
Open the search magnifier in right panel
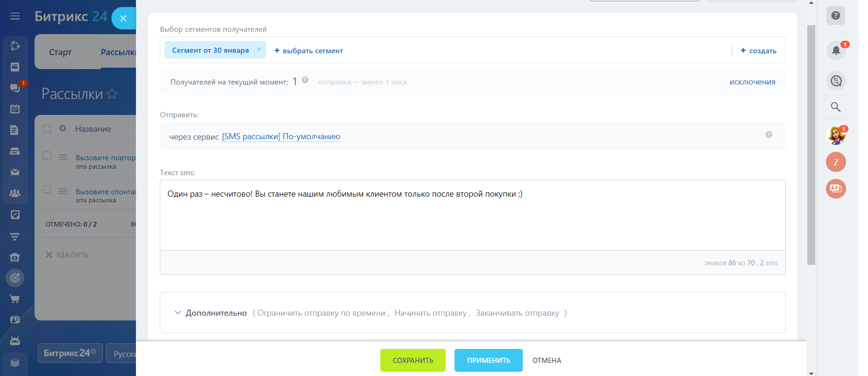coord(836,107)
